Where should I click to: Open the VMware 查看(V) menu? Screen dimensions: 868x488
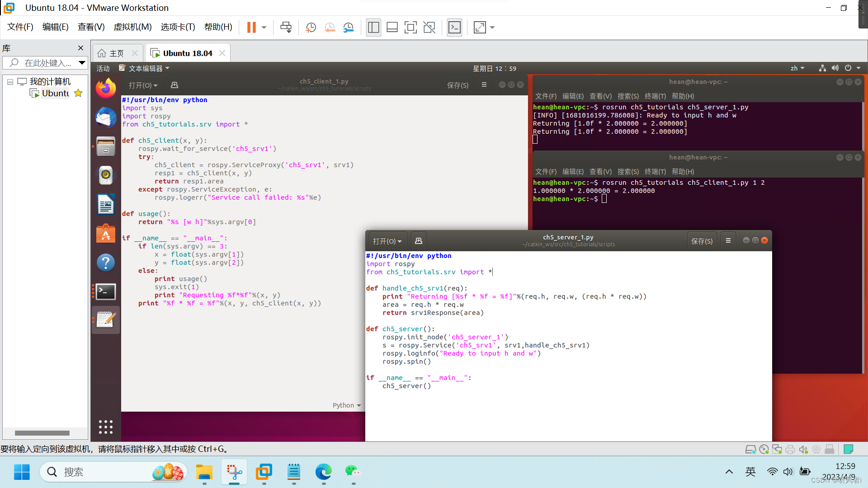coord(91,27)
